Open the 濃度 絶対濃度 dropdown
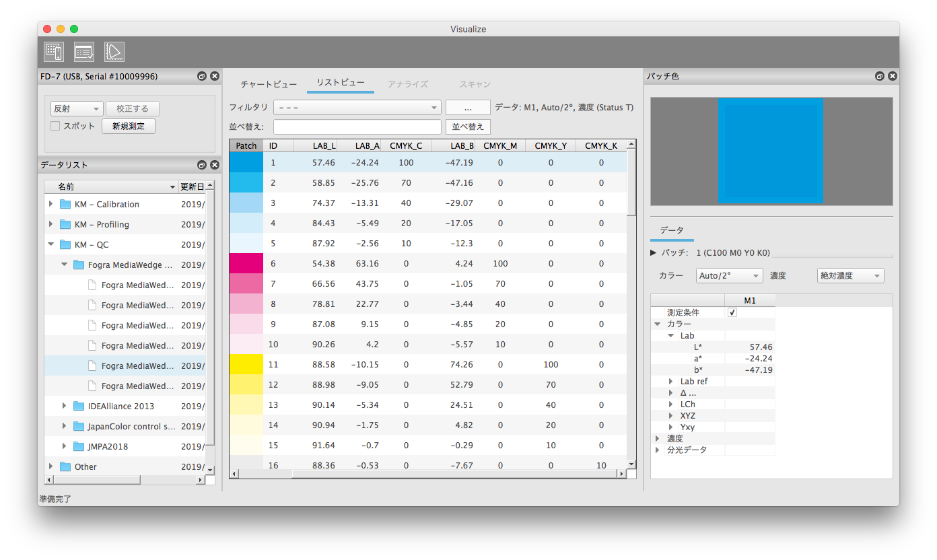This screenshot has height=560, width=937. tap(851, 276)
